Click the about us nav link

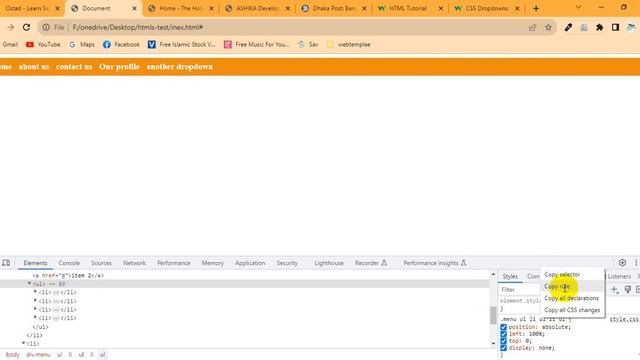[x=34, y=67]
